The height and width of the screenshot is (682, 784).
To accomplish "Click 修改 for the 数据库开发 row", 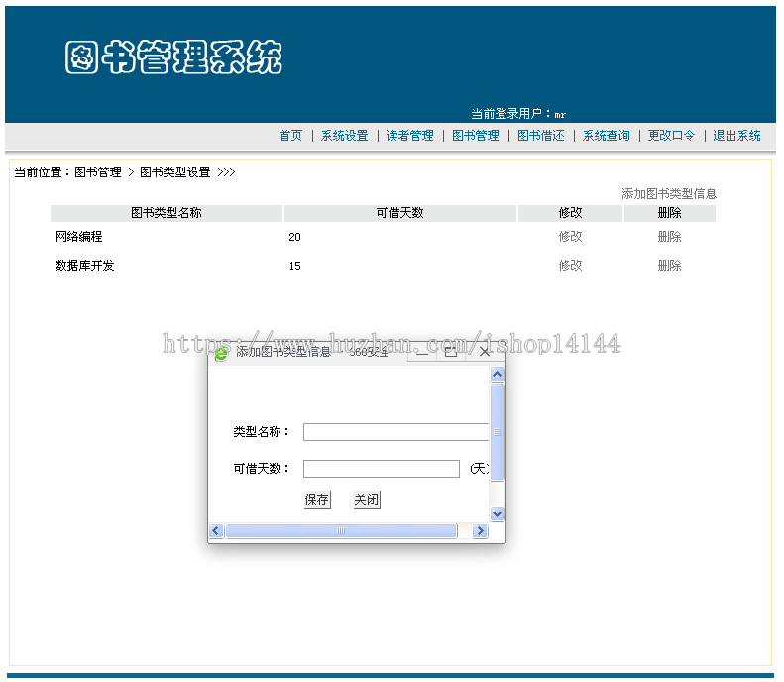I will 571,265.
